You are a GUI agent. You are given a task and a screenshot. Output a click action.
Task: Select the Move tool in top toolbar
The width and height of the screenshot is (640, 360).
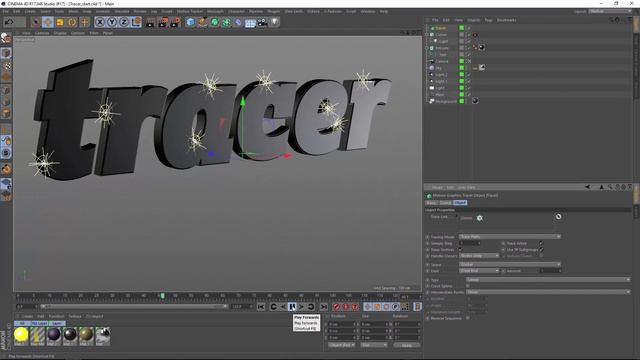point(48,22)
